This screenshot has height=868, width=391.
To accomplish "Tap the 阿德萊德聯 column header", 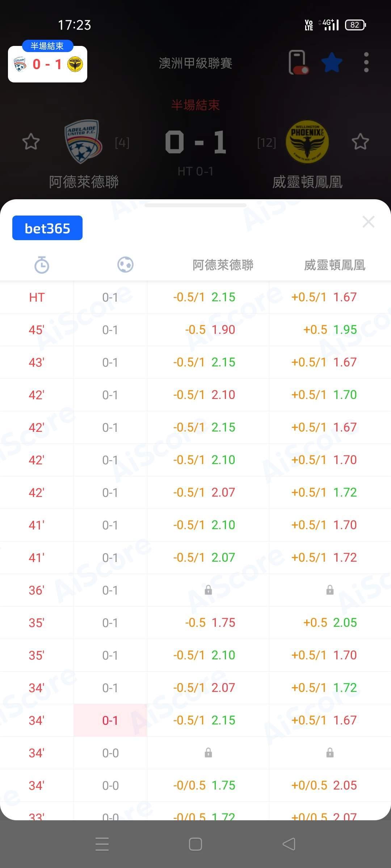I will pyautogui.click(x=223, y=265).
